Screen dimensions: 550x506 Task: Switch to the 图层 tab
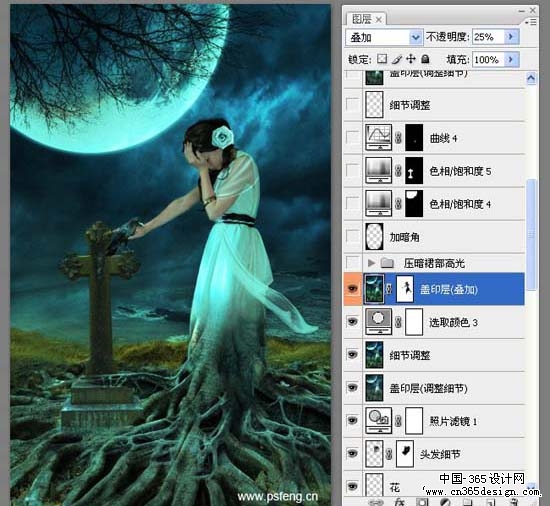[x=366, y=19]
